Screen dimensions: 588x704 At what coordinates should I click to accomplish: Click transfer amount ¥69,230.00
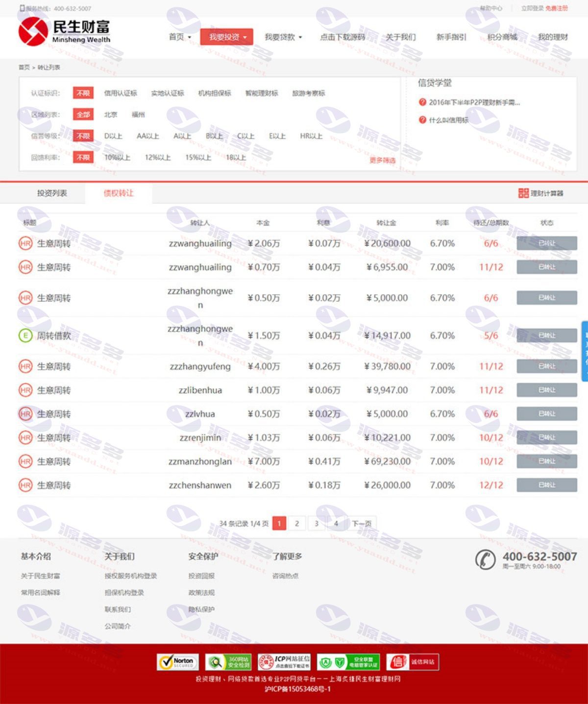point(387,461)
